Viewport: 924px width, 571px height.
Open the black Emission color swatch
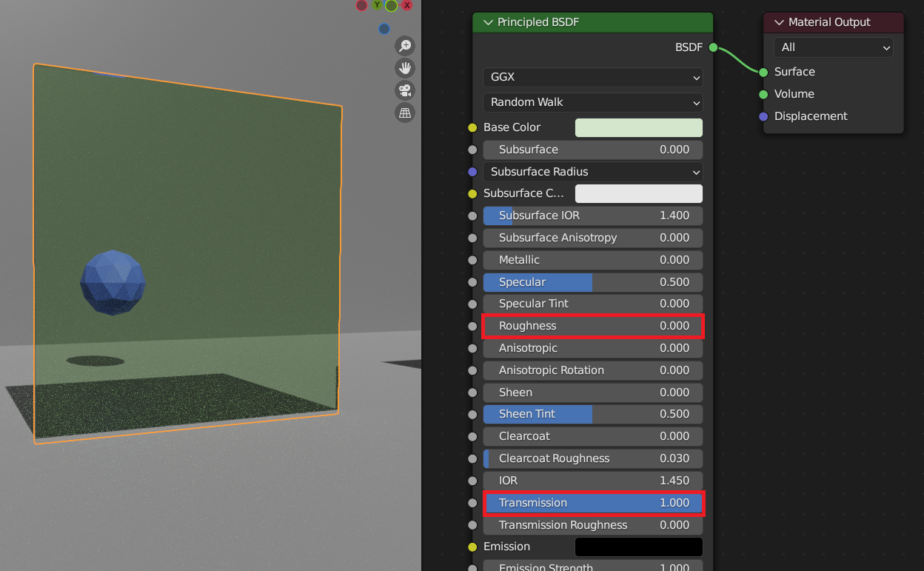click(x=638, y=547)
